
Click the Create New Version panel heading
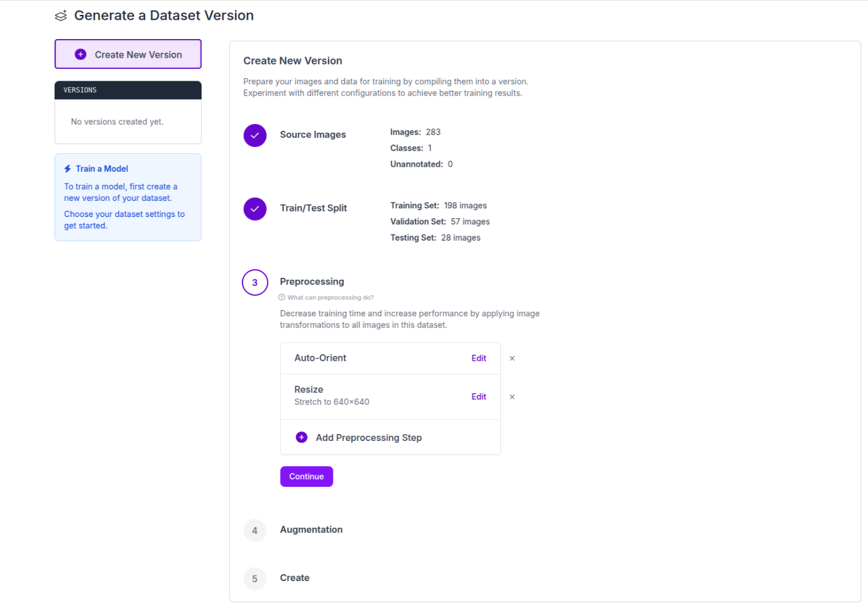(293, 61)
